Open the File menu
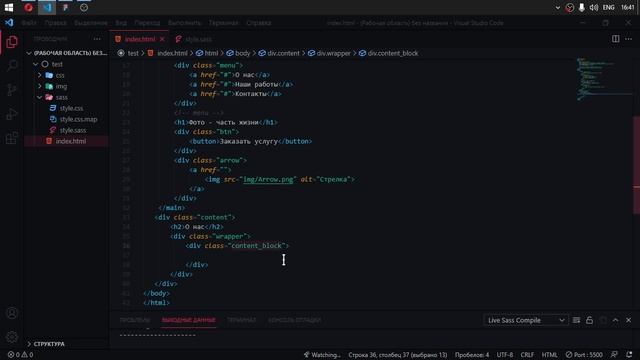The image size is (640, 360). (x=29, y=23)
